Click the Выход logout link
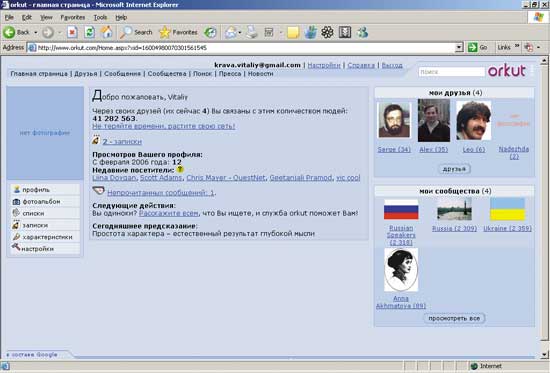 tap(392, 65)
